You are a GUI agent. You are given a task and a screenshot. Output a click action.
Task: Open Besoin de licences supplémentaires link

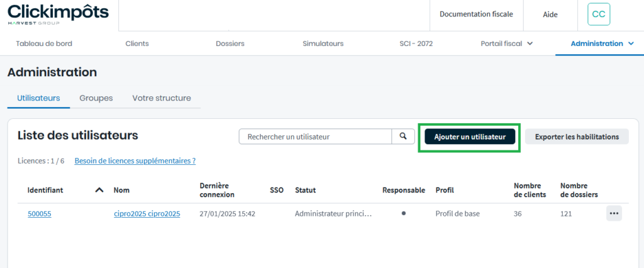(135, 161)
